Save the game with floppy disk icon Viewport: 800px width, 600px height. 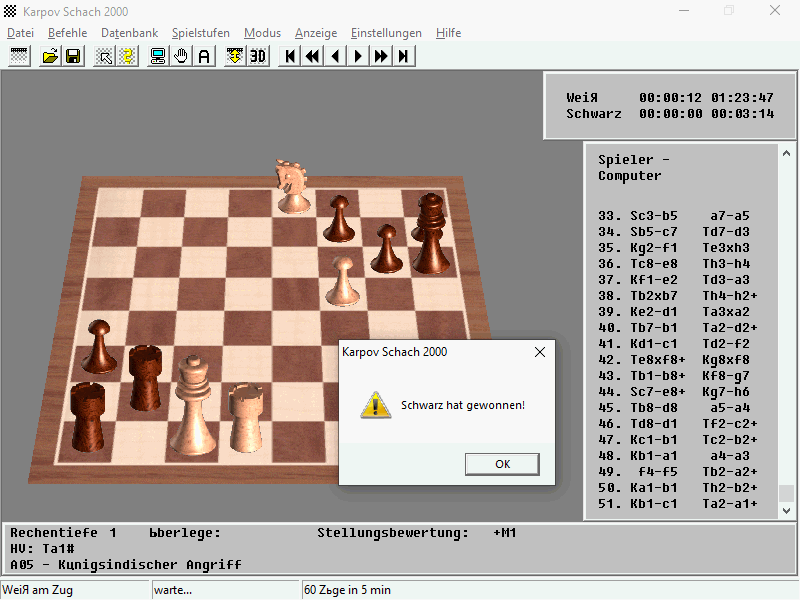tap(73, 56)
